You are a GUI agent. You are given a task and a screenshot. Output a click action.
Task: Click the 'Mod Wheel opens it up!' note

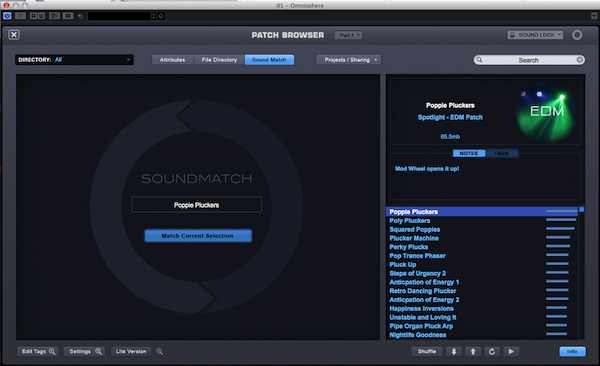point(427,168)
